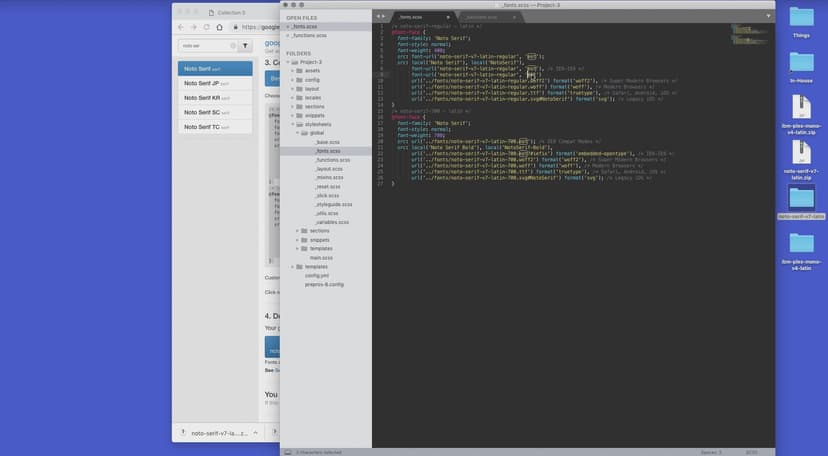Collapse the stylesheets folder
The width and height of the screenshot is (828, 456).
coord(292,123)
